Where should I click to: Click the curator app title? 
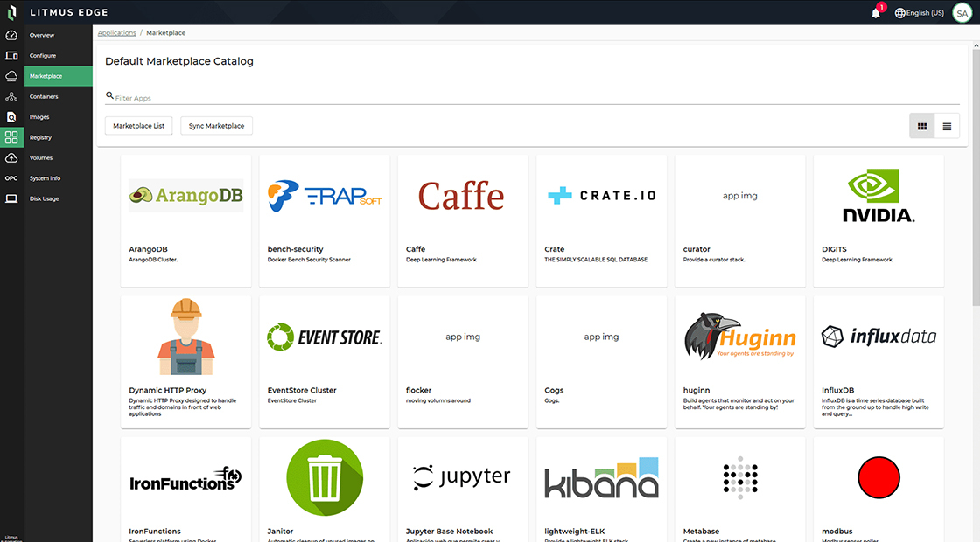(x=696, y=249)
